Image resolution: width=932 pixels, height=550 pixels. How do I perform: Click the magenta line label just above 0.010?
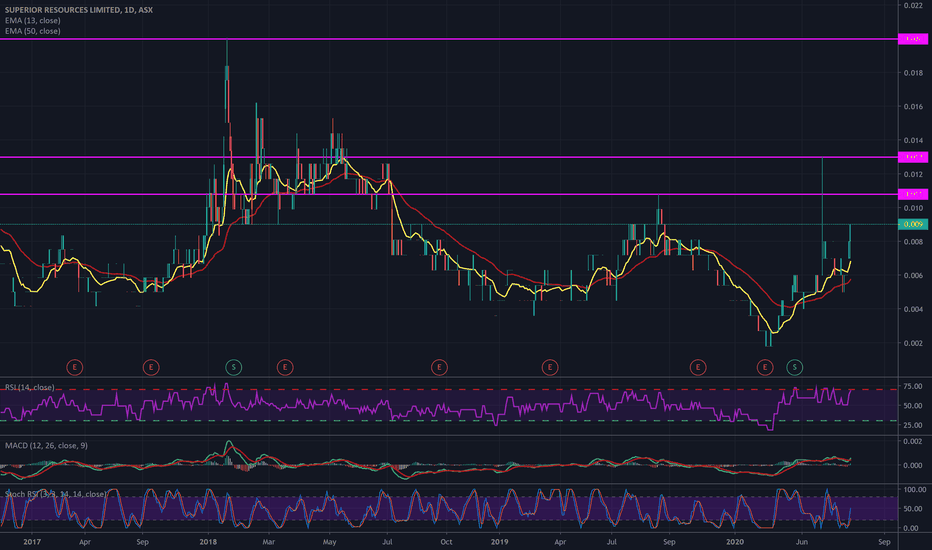[x=912, y=194]
